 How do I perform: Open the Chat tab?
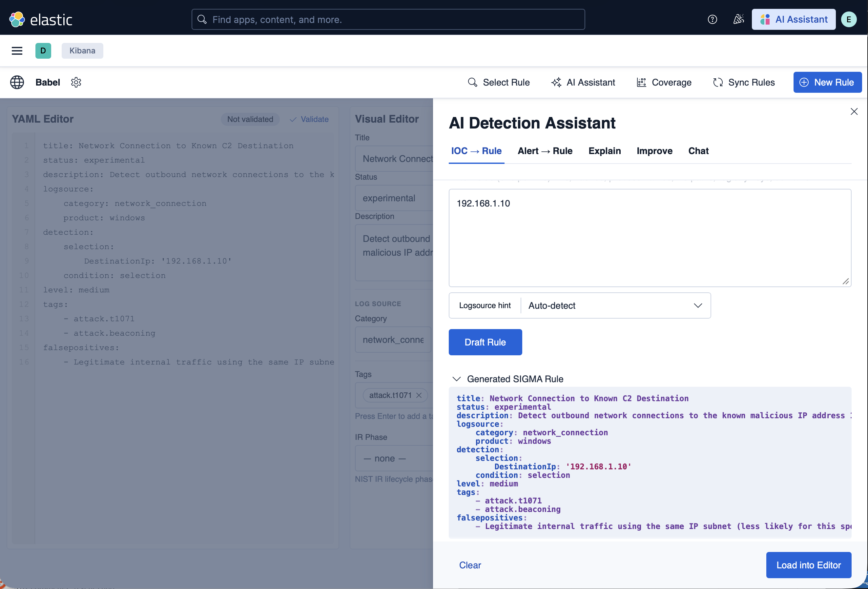(698, 151)
